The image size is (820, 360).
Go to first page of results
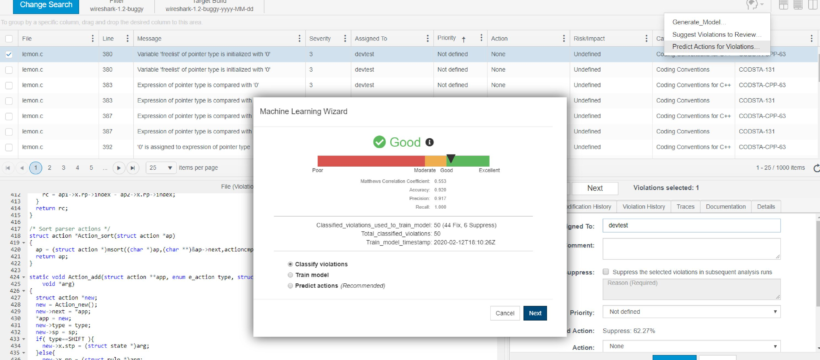[8, 168]
